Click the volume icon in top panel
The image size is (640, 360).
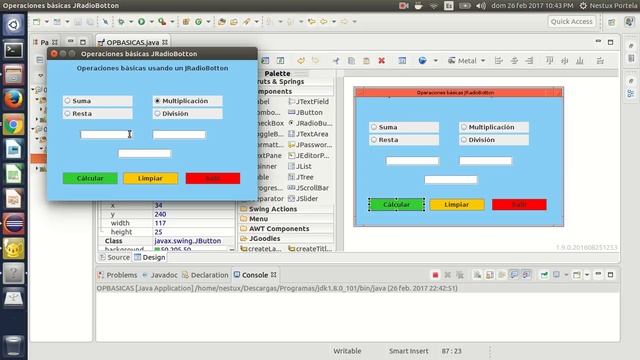click(481, 6)
